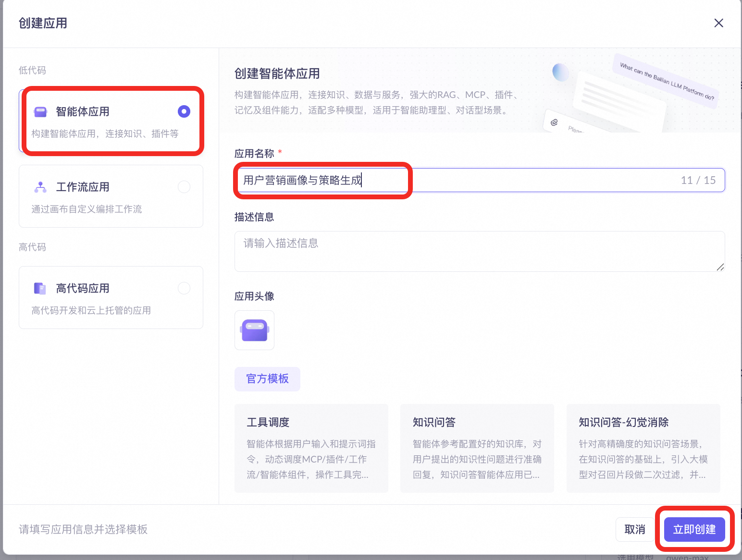Viewport: 742px width, 560px height.
Task: Close the 创建应用 dialog with X
Action: pyautogui.click(x=718, y=23)
